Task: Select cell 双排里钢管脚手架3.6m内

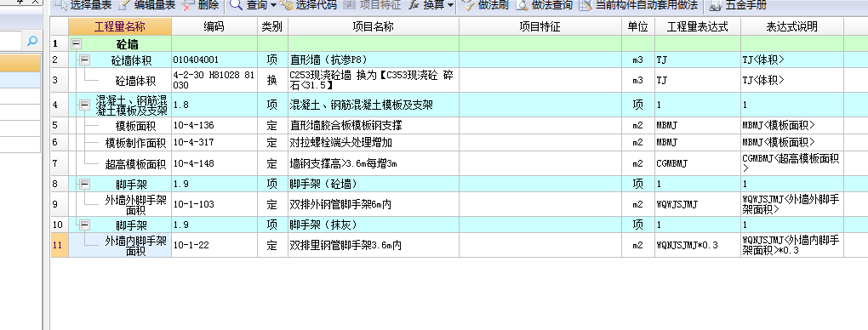Action: click(373, 245)
